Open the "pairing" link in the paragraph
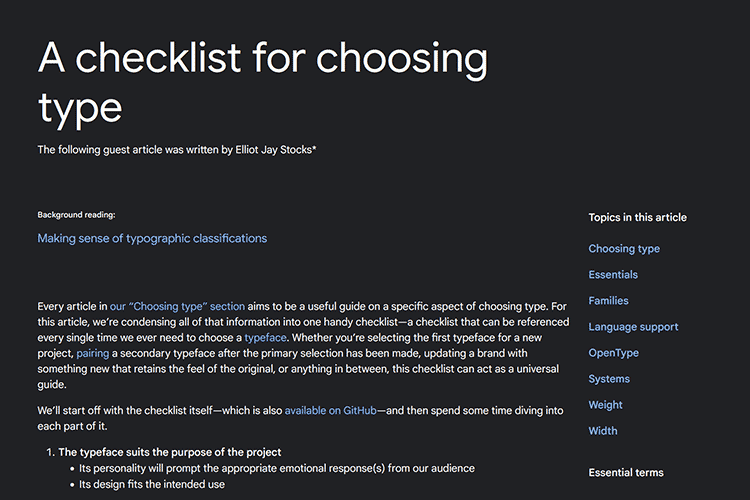Viewport: 750px width, 500px height. (x=94, y=354)
